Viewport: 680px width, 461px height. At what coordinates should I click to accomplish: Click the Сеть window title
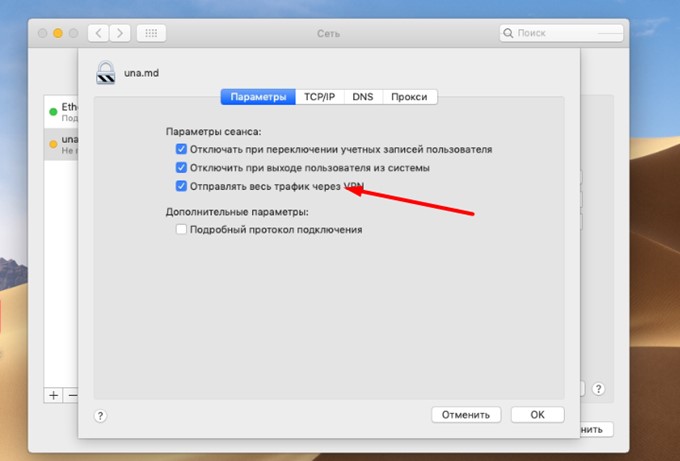pyautogui.click(x=328, y=33)
